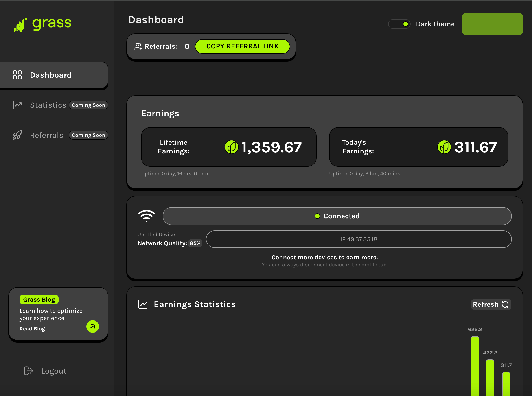Click Today's Earnings value 311.67
The height and width of the screenshot is (396, 532).
(475, 147)
